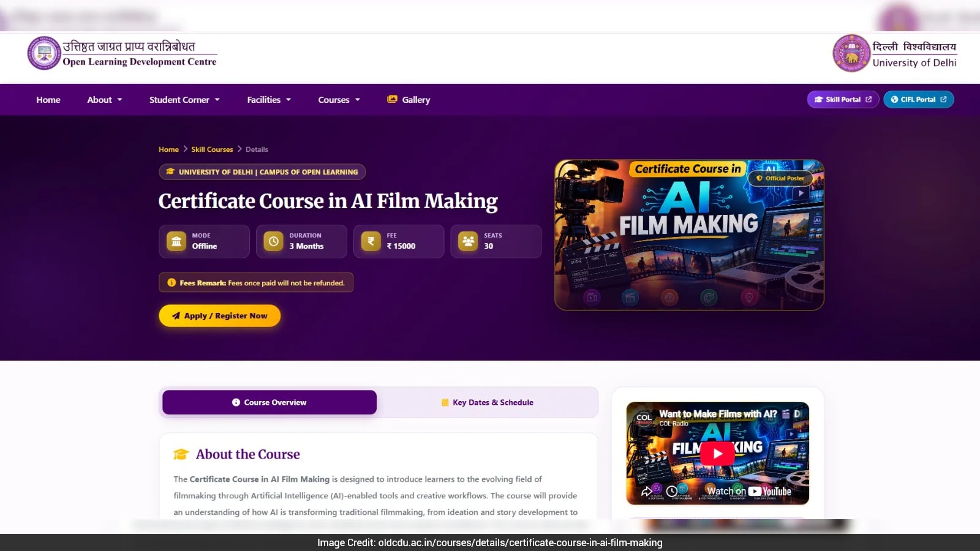Screen dimensions: 980x551
Task: Click the Gallery image icon
Action: (392, 99)
